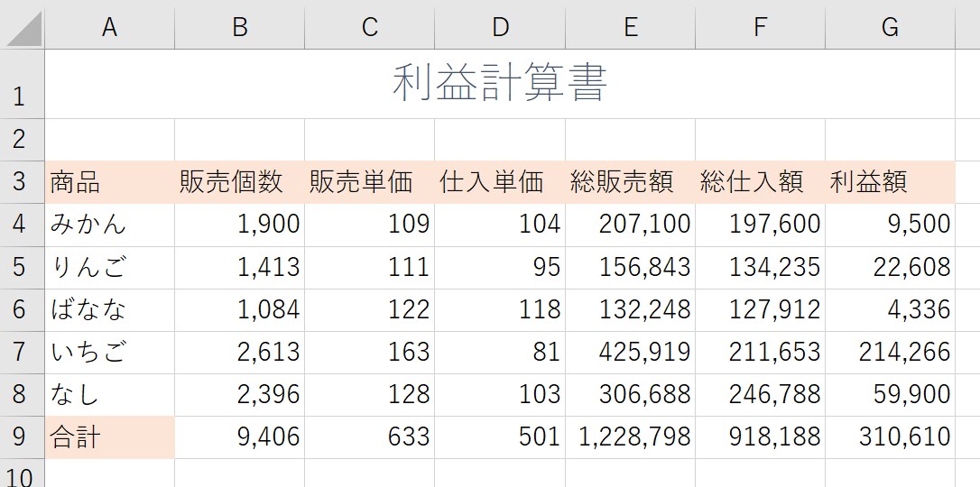The height and width of the screenshot is (487, 980).
Task: Select column G header
Action: [891, 28]
